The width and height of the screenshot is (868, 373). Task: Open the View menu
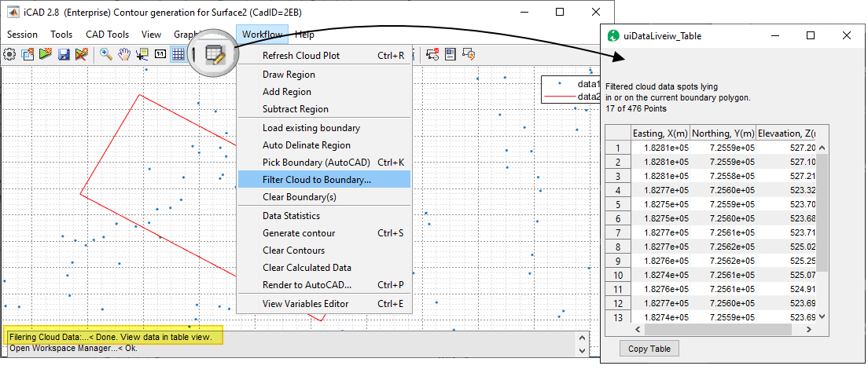[151, 35]
